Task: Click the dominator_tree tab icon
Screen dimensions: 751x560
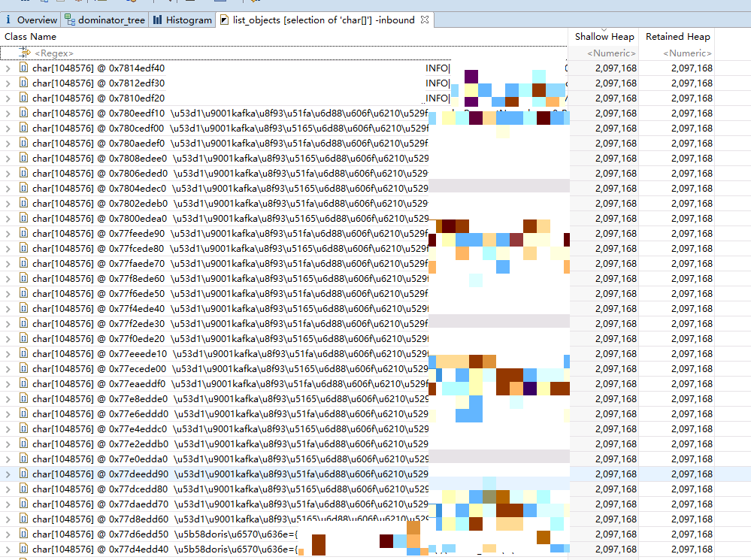Action: point(70,20)
